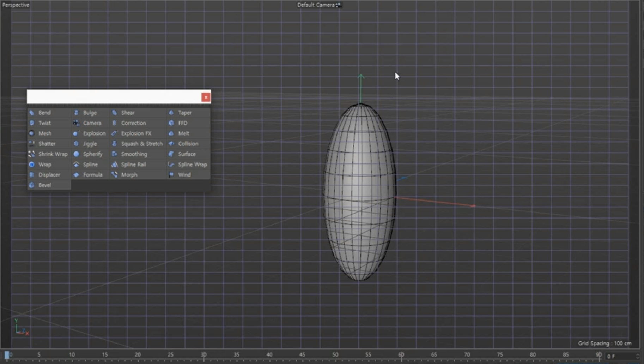Add the Explosion deformer

click(x=90, y=133)
